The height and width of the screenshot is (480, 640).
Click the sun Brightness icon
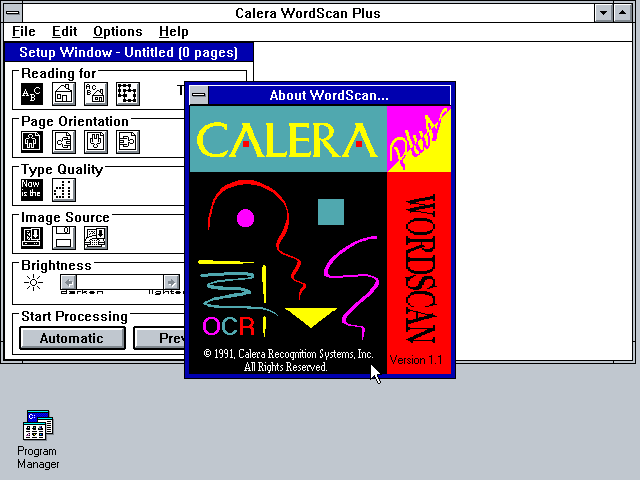(33, 282)
